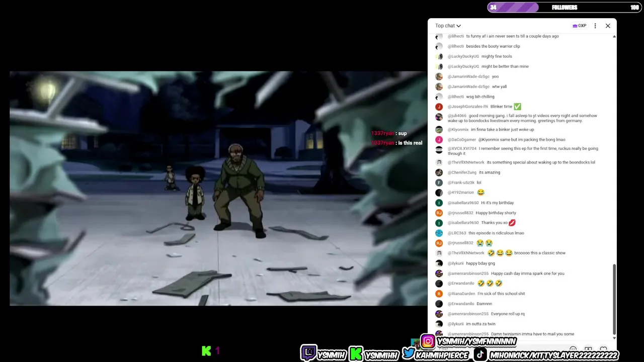Click avatar beside 'mighty fine tools'

click(439, 56)
